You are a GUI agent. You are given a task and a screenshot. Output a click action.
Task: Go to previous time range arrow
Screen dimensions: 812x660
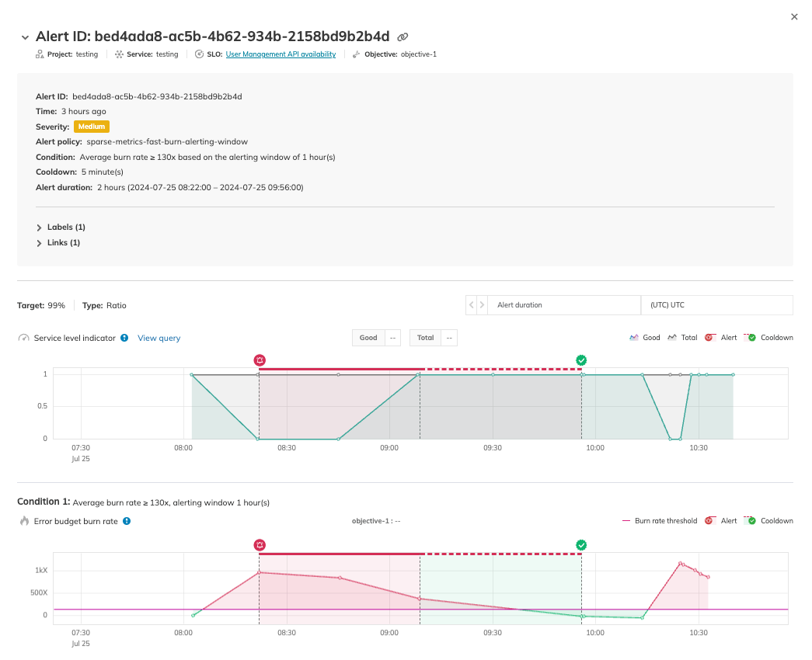471,305
